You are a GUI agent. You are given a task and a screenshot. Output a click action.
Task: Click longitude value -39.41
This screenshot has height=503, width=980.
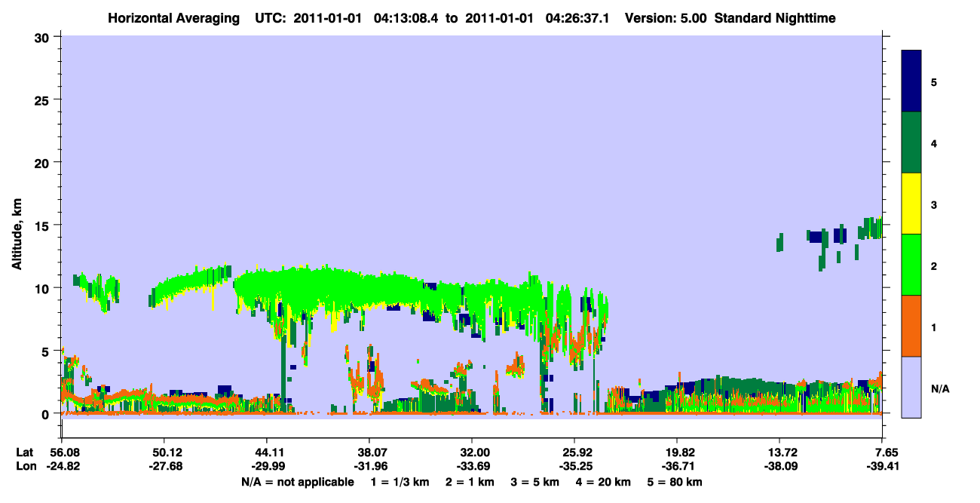pos(882,466)
